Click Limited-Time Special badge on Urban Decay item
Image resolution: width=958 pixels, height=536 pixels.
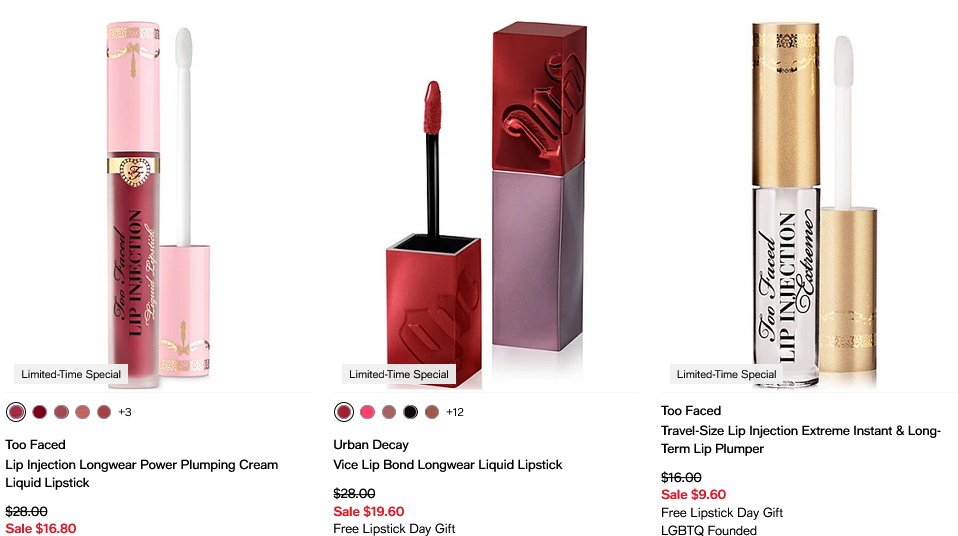399,374
